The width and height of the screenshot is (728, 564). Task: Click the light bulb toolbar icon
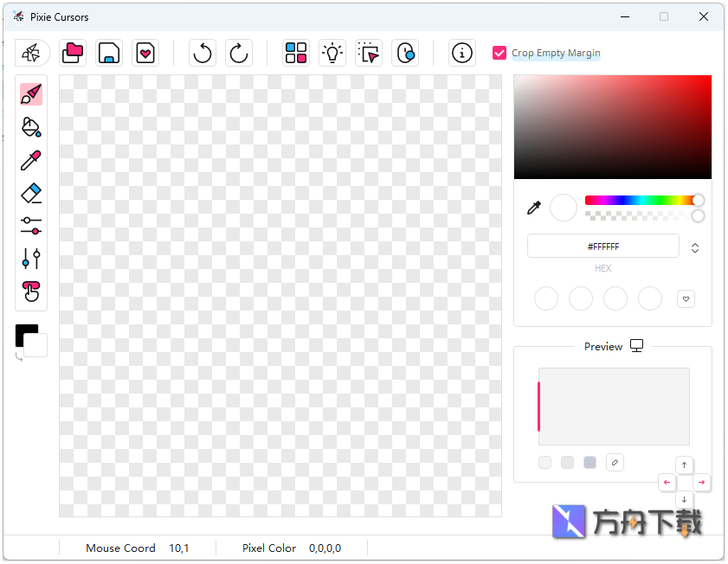coord(332,53)
